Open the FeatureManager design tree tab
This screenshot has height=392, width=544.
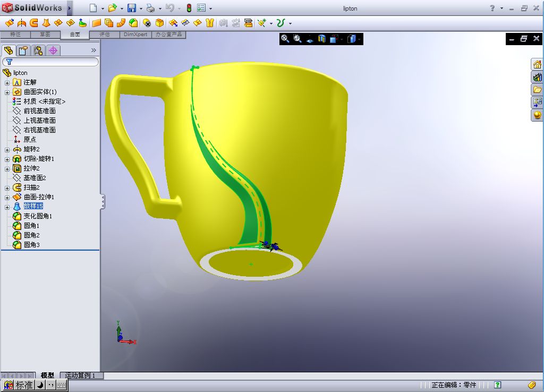pos(8,50)
